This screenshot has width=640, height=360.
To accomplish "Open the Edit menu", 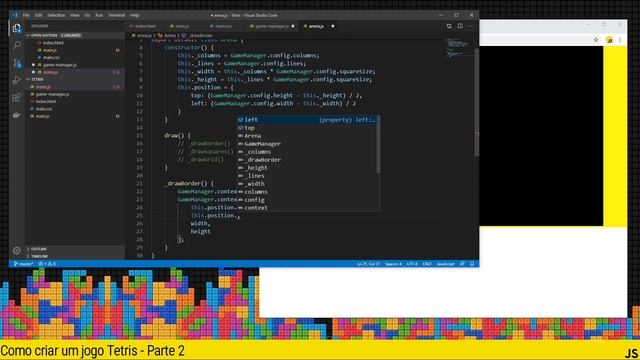I will coord(38,15).
